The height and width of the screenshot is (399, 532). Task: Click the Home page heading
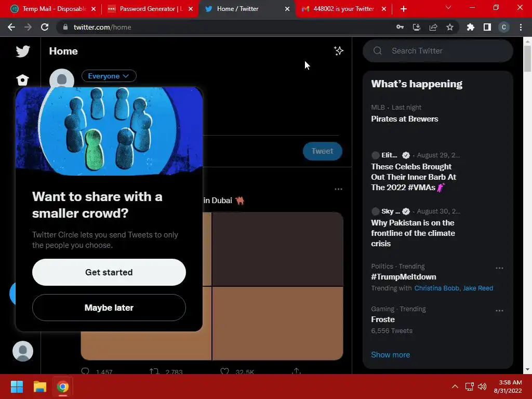pyautogui.click(x=63, y=51)
